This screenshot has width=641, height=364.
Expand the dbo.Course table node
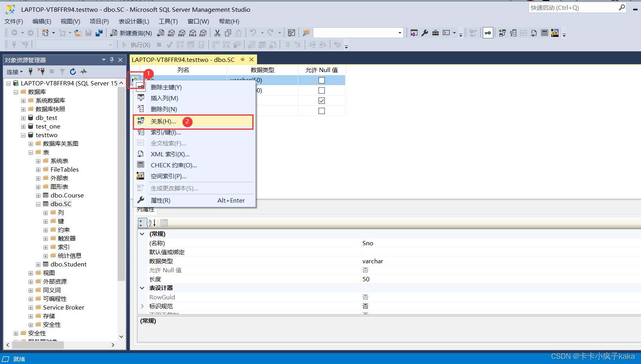coord(38,196)
